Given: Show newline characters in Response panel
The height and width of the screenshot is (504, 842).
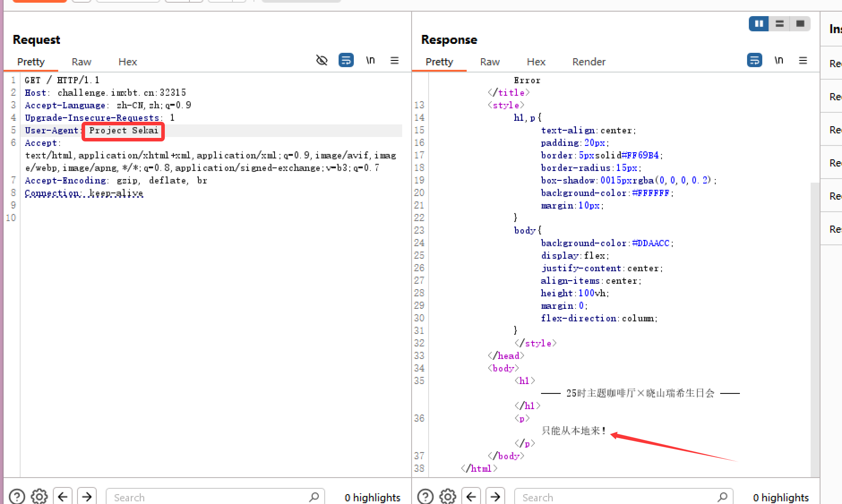Looking at the screenshot, I should [x=778, y=60].
